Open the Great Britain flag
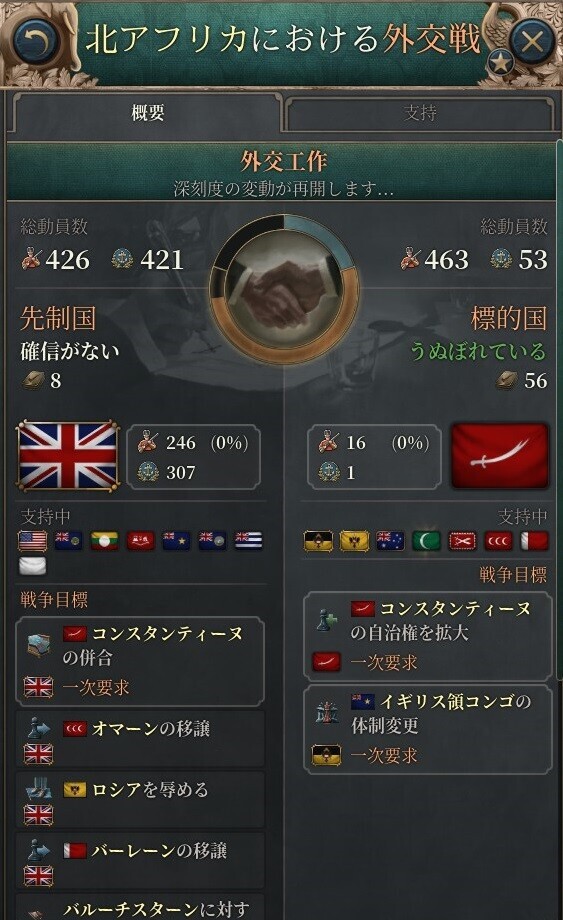This screenshot has height=920, width=563. [x=67, y=456]
